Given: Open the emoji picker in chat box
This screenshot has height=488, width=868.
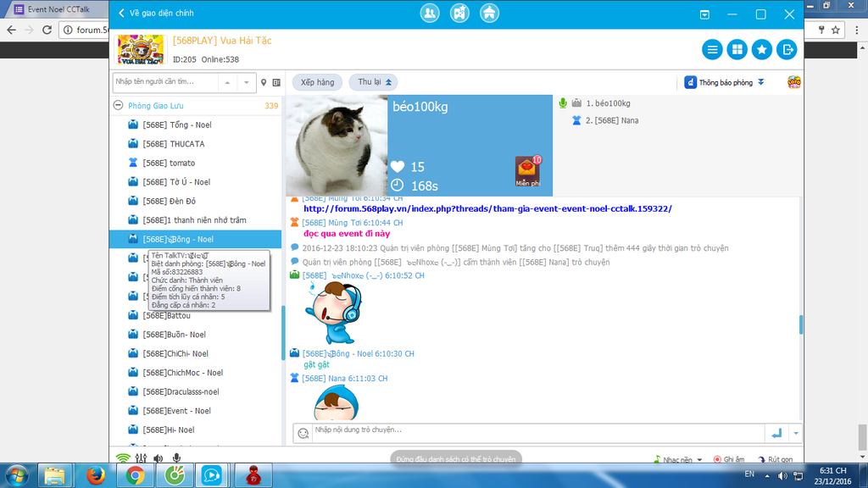Looking at the screenshot, I should pos(303,433).
